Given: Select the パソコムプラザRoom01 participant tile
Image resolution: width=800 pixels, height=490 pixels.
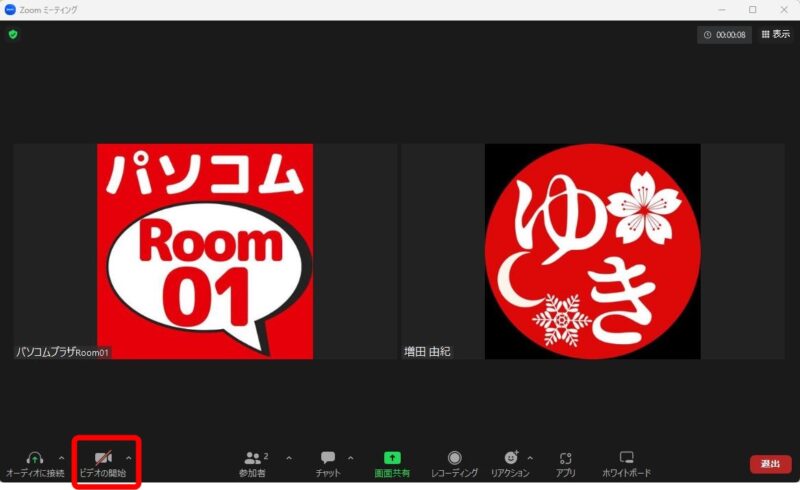Looking at the screenshot, I should [x=205, y=251].
